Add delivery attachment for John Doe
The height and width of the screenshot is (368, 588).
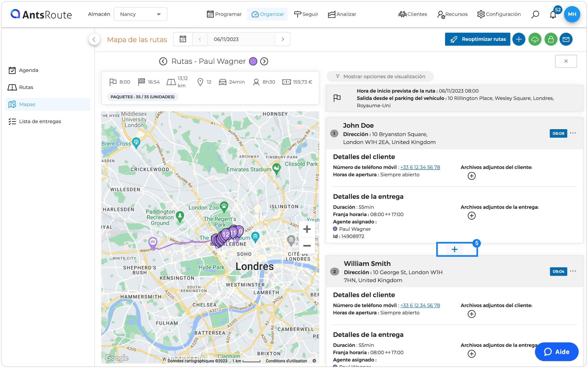pyautogui.click(x=471, y=216)
